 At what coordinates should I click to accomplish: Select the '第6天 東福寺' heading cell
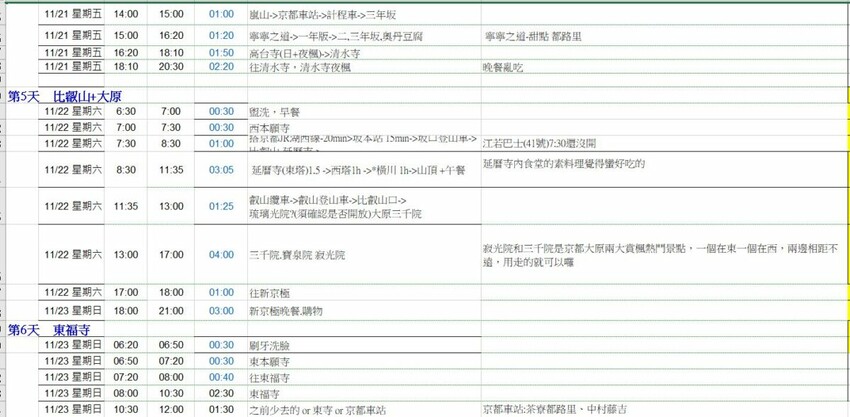(x=50, y=329)
